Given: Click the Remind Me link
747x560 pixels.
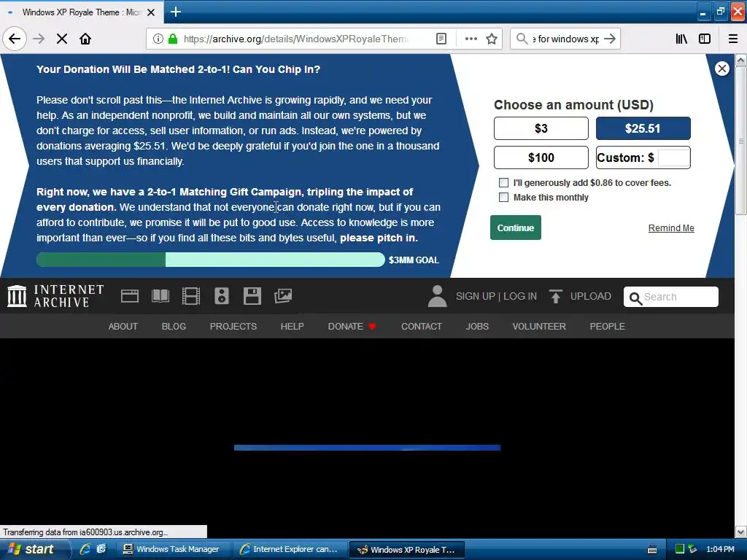Looking at the screenshot, I should (x=671, y=228).
